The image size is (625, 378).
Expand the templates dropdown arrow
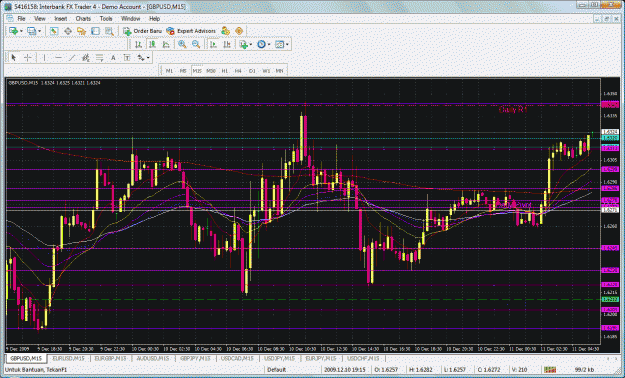coord(287,44)
